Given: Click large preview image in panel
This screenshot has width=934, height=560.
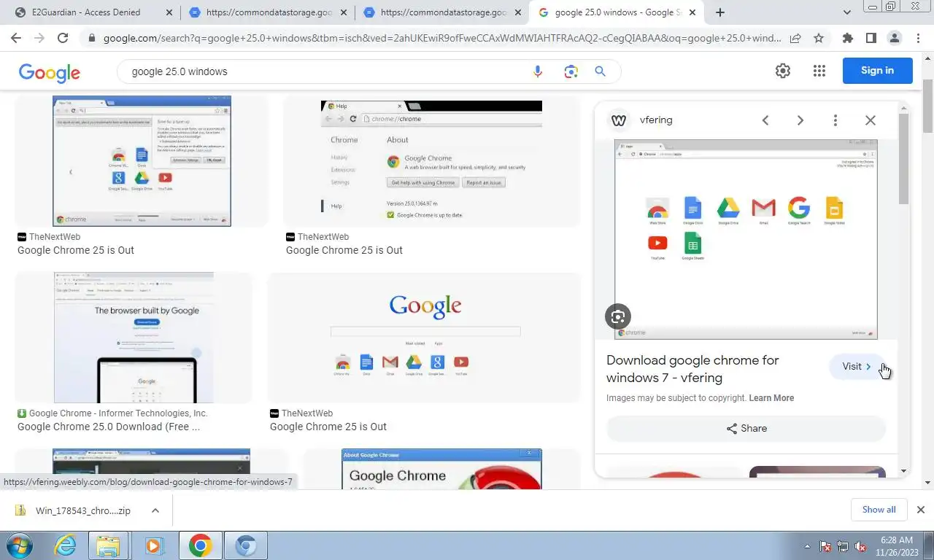Looking at the screenshot, I should [746, 239].
